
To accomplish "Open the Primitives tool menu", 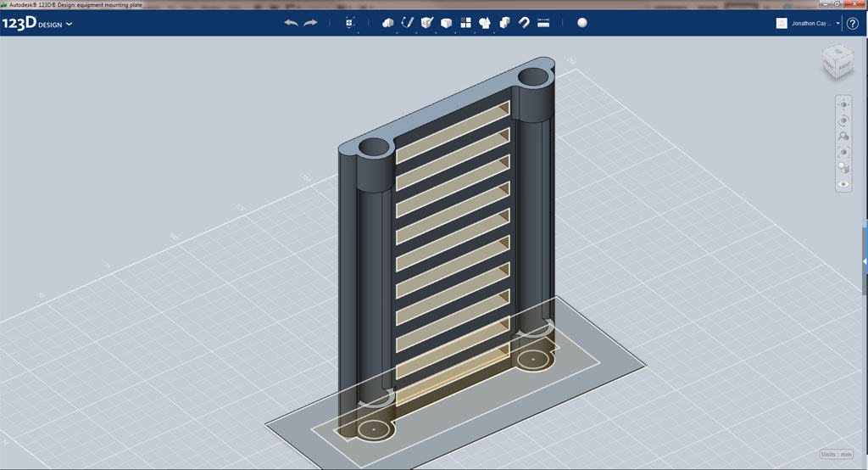I will 388,23.
